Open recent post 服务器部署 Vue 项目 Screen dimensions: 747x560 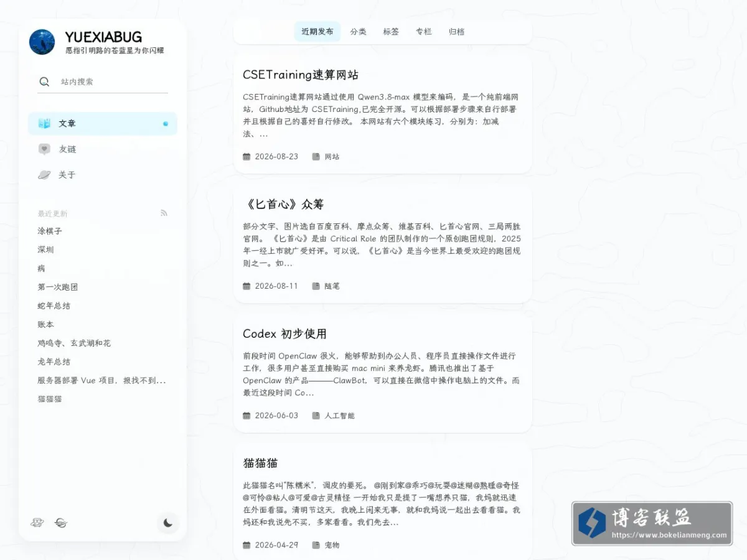pos(101,380)
